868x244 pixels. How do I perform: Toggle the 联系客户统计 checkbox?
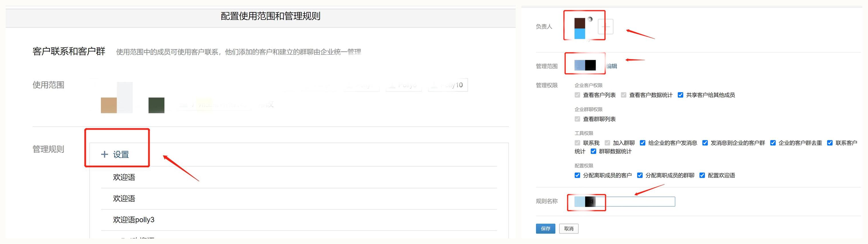coord(830,143)
